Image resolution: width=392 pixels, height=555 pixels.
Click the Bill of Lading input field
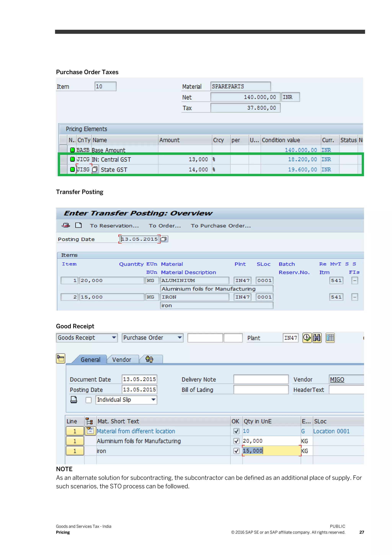tap(261, 389)
